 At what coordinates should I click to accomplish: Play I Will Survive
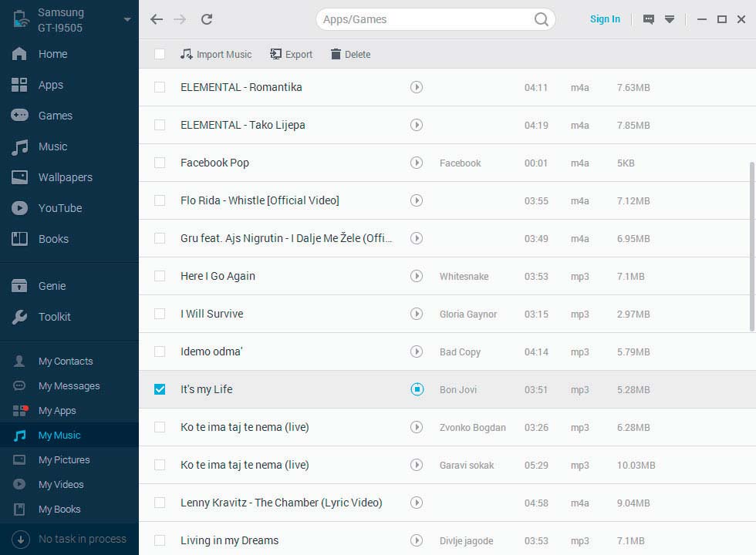[417, 314]
